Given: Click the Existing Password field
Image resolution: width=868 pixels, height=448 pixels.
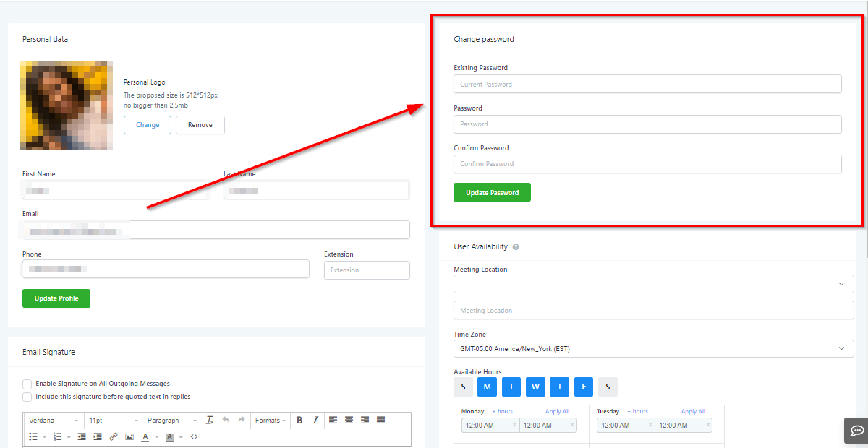Looking at the screenshot, I should (647, 85).
